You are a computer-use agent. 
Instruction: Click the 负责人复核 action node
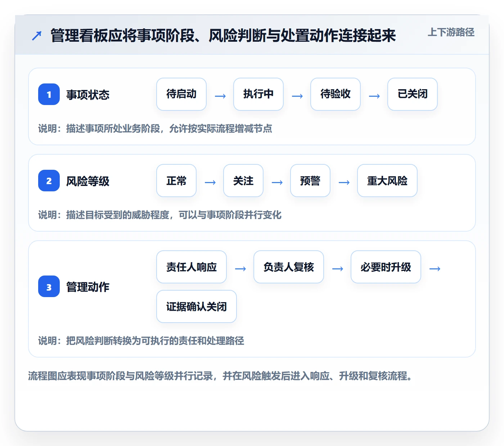point(289,267)
